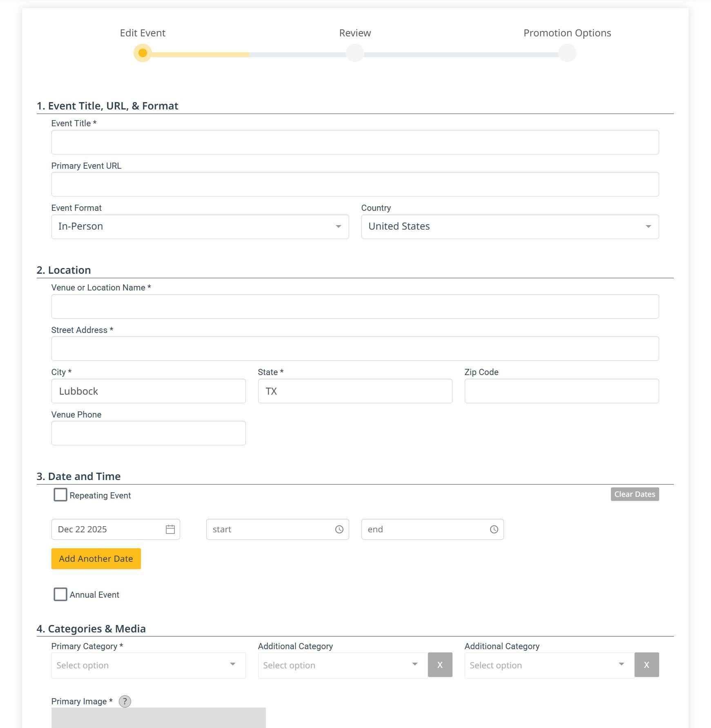The width and height of the screenshot is (711, 728).
Task: Click into the Zip Code field
Action: (562, 391)
